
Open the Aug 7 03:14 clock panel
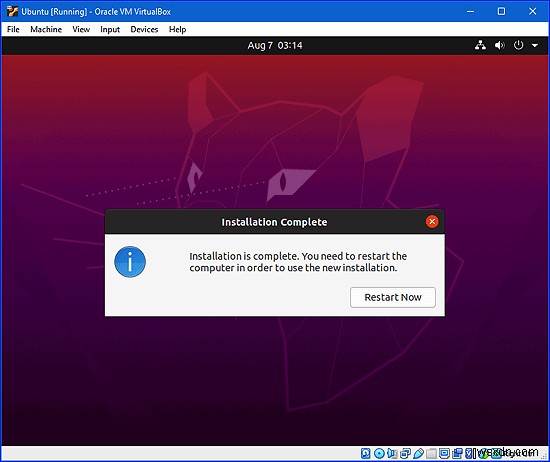tap(275, 46)
